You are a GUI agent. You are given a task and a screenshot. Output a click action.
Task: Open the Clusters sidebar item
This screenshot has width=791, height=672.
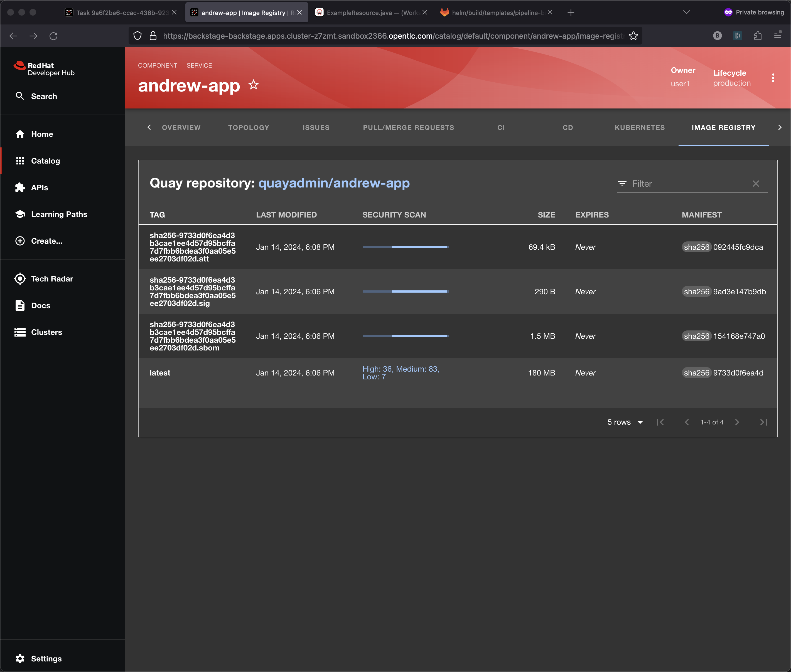point(46,332)
